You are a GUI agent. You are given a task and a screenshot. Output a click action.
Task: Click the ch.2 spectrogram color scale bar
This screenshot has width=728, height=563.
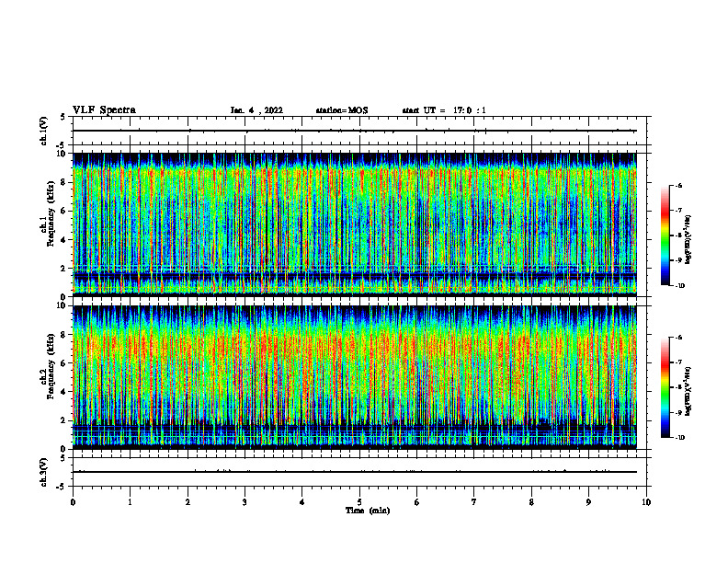click(x=665, y=387)
